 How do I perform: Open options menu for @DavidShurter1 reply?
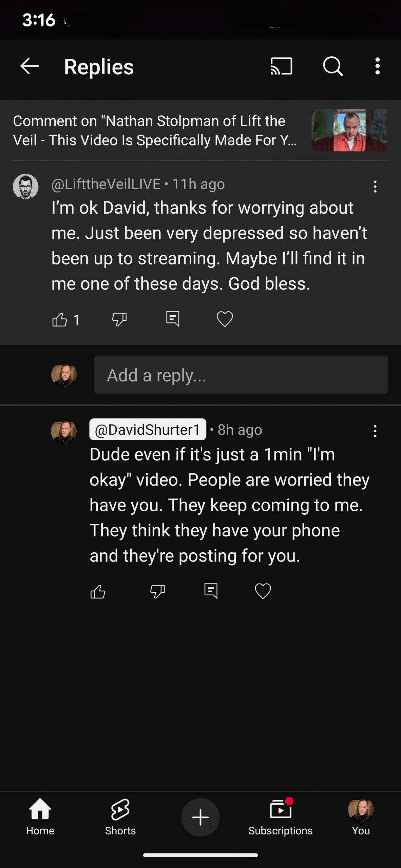tap(375, 431)
